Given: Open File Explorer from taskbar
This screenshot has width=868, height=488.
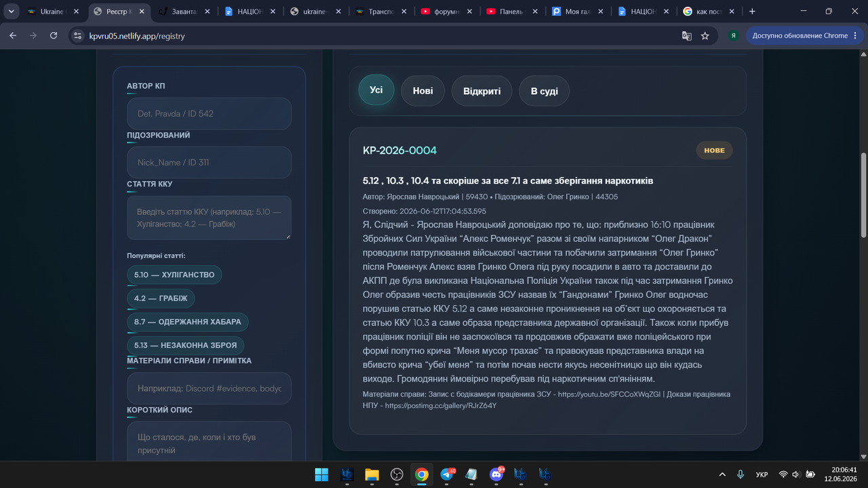Looking at the screenshot, I should (372, 474).
